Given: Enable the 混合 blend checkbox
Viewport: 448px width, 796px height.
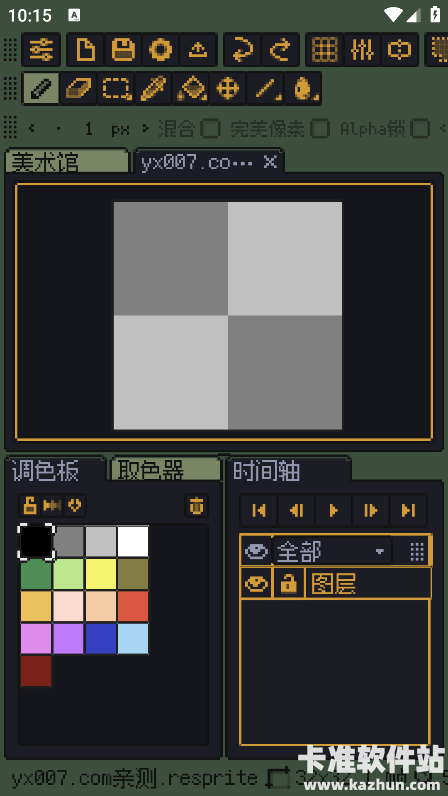Looking at the screenshot, I should [210, 129].
